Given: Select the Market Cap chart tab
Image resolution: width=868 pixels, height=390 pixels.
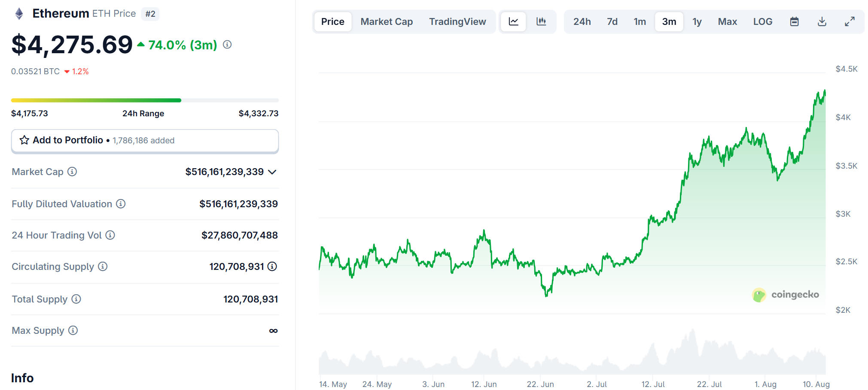Looking at the screenshot, I should 387,21.
